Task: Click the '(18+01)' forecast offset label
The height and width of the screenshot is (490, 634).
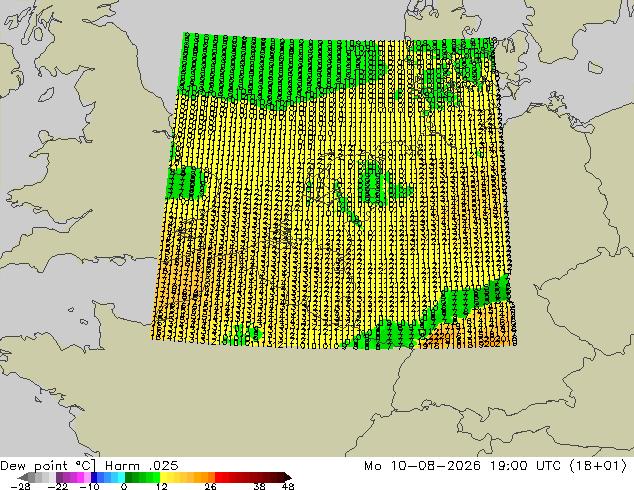Action: (x=598, y=465)
